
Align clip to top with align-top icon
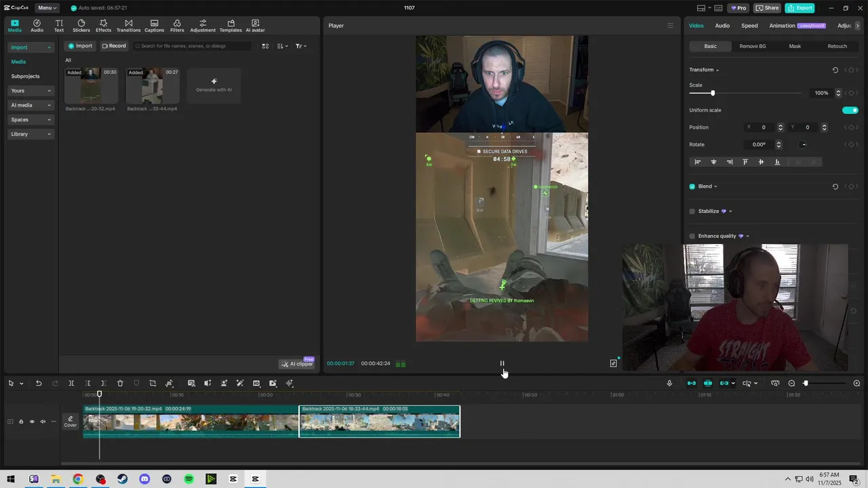coord(745,162)
